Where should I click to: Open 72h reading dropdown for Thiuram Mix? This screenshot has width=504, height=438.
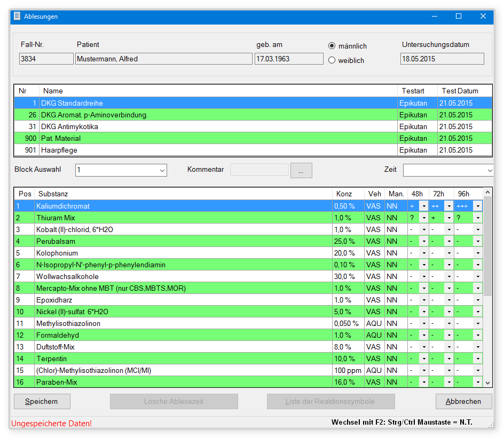pyautogui.click(x=449, y=218)
